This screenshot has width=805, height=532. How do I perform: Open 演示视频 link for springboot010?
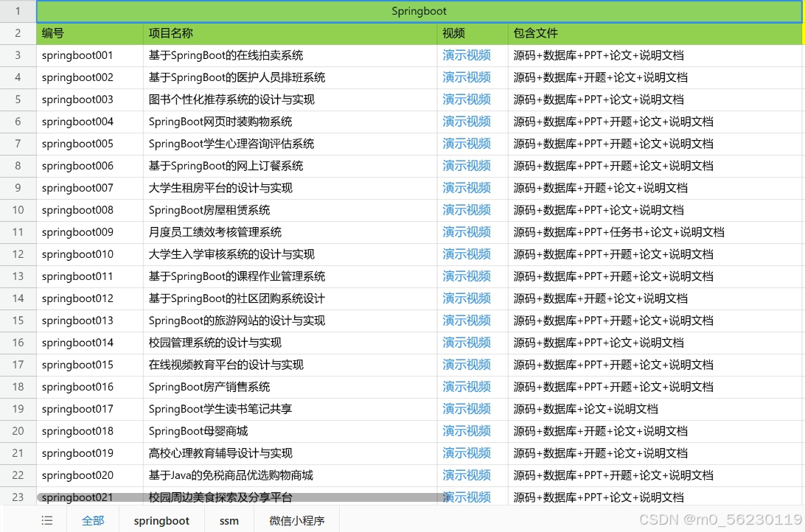(x=467, y=254)
